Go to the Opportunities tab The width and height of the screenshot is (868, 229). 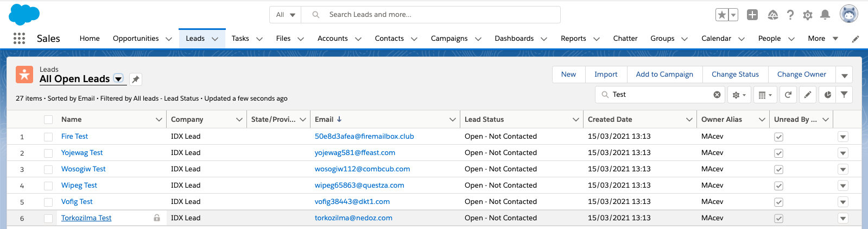[x=136, y=39]
